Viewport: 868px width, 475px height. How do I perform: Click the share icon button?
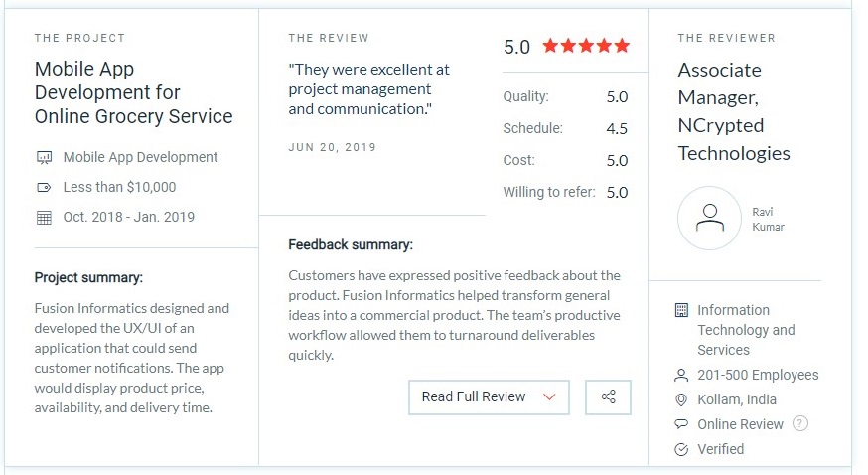(608, 397)
